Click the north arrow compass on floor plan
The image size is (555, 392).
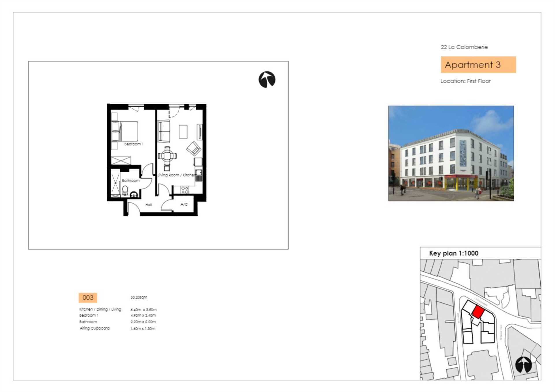pos(267,79)
